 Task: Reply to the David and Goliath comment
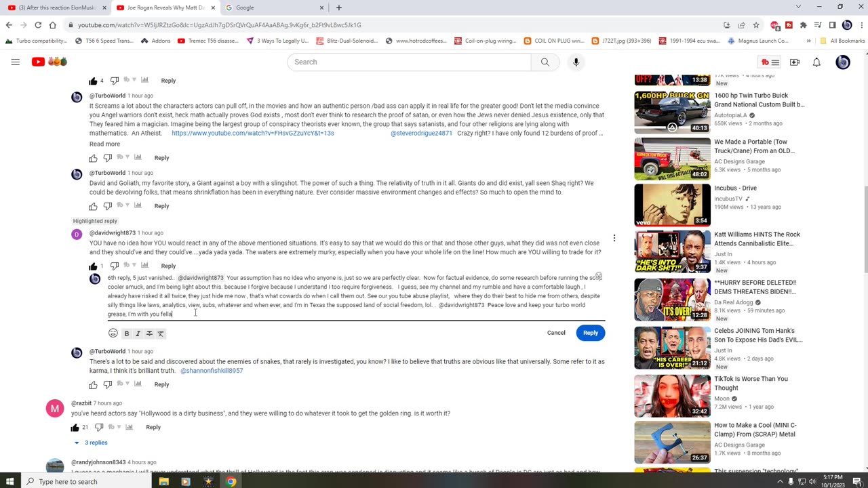161,206
